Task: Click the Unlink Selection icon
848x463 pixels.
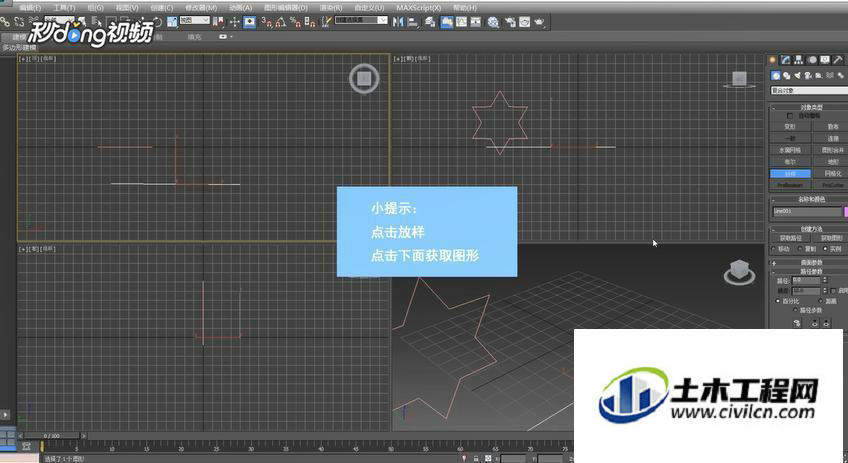Action: tap(19, 22)
